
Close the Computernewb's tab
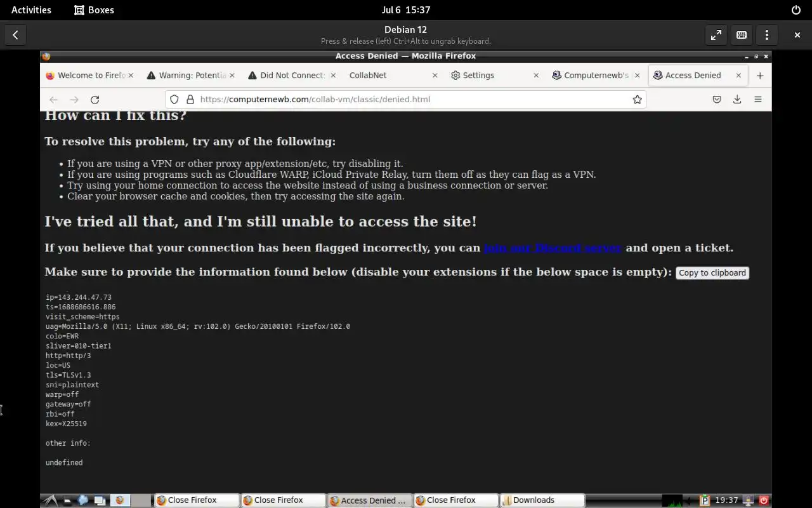(x=637, y=76)
